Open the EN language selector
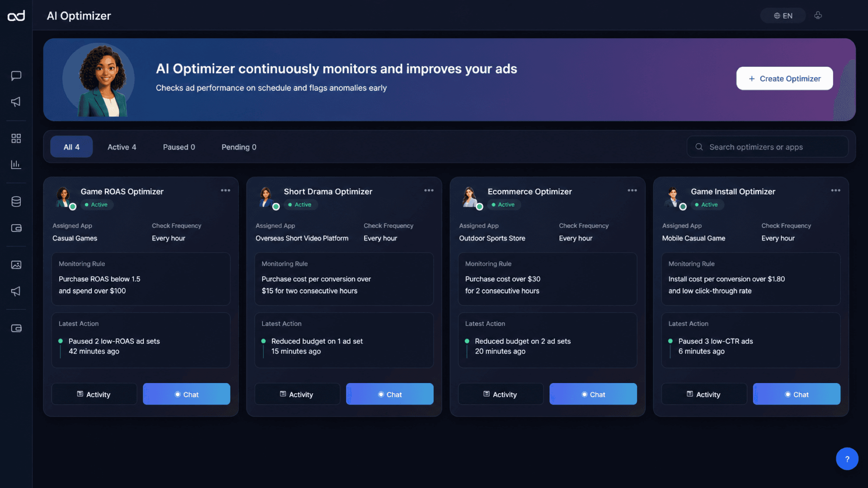The height and width of the screenshot is (488, 868). coord(783,15)
